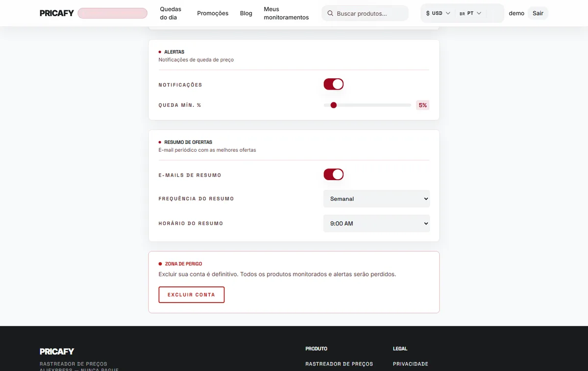Click the Excluir conta button
The height and width of the screenshot is (371, 588).
pyautogui.click(x=192, y=295)
